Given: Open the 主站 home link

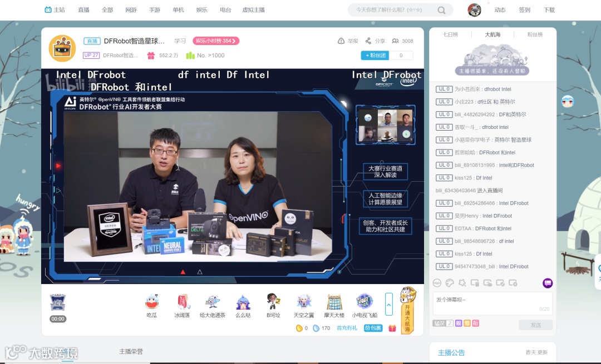Looking at the screenshot, I should [55, 10].
